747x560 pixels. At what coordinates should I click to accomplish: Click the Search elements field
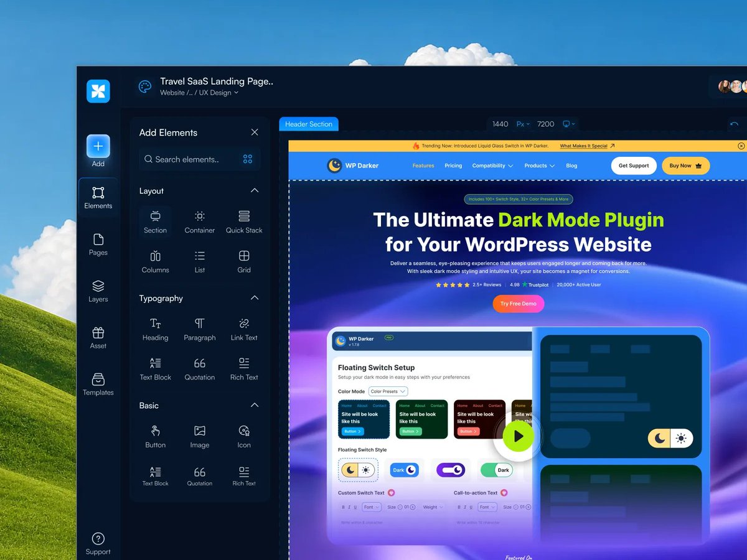(x=200, y=159)
